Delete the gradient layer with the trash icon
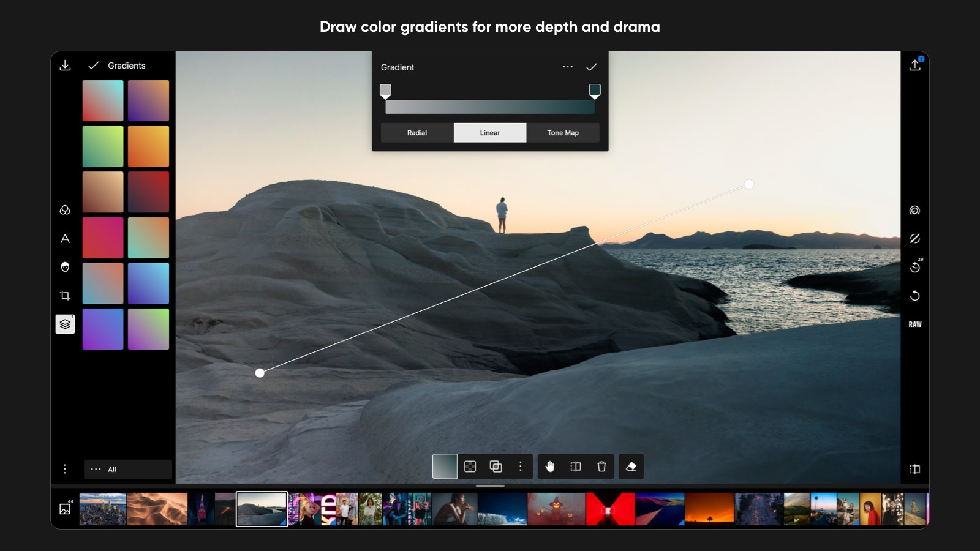Screen dimensions: 980x551 pyautogui.click(x=601, y=467)
